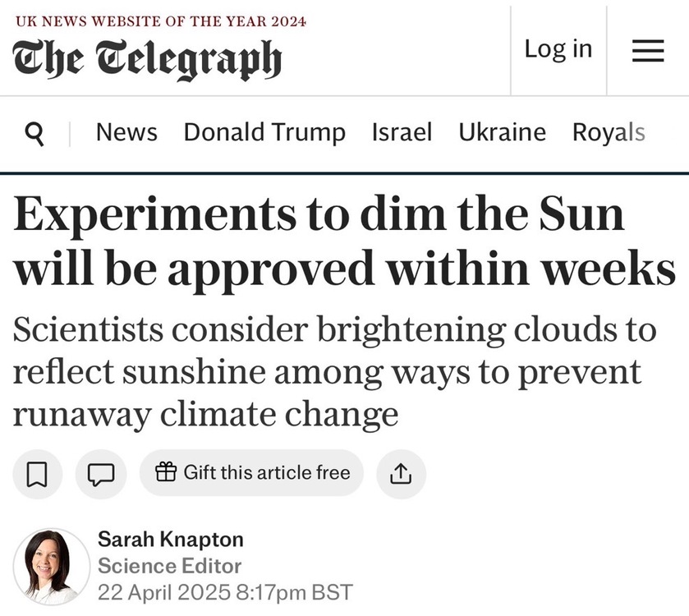This screenshot has height=616, width=689.
Task: Click The Telegraph logo
Action: 147,60
